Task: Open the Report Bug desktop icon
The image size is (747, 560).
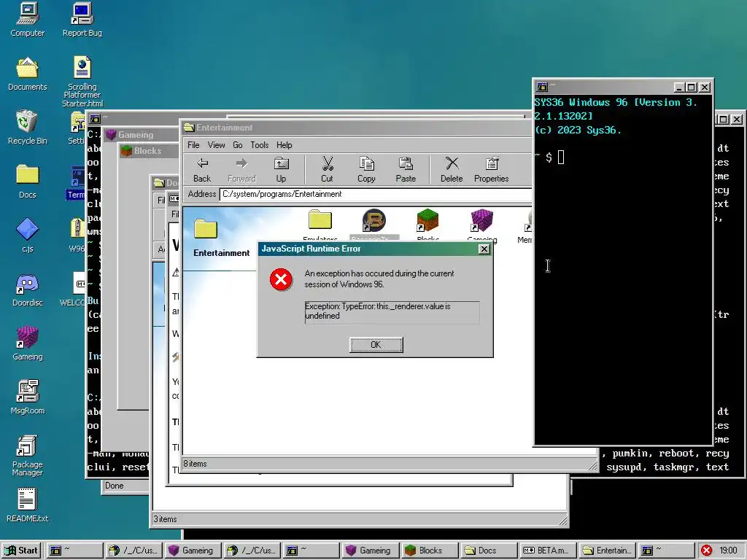Action: pyautogui.click(x=82, y=20)
